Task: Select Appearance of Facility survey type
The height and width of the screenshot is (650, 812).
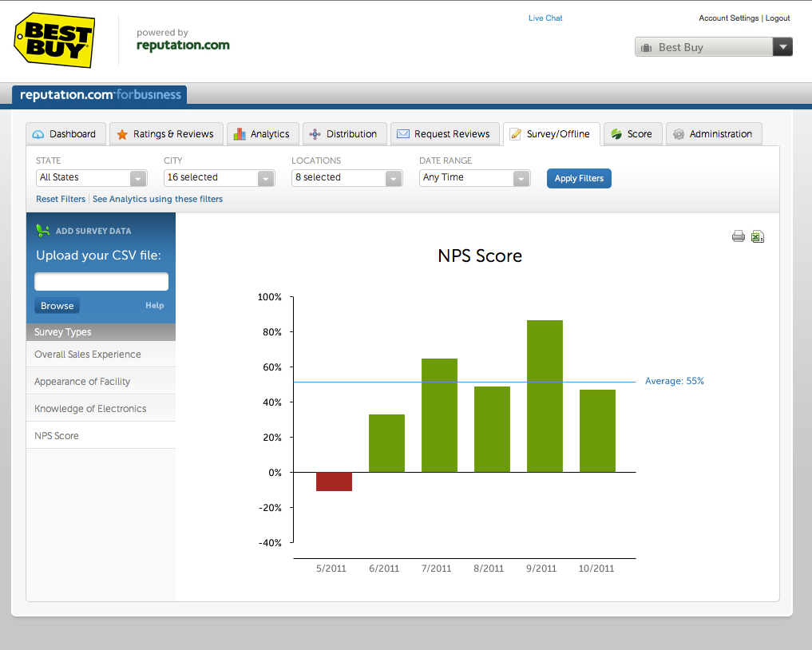Action: pos(101,381)
